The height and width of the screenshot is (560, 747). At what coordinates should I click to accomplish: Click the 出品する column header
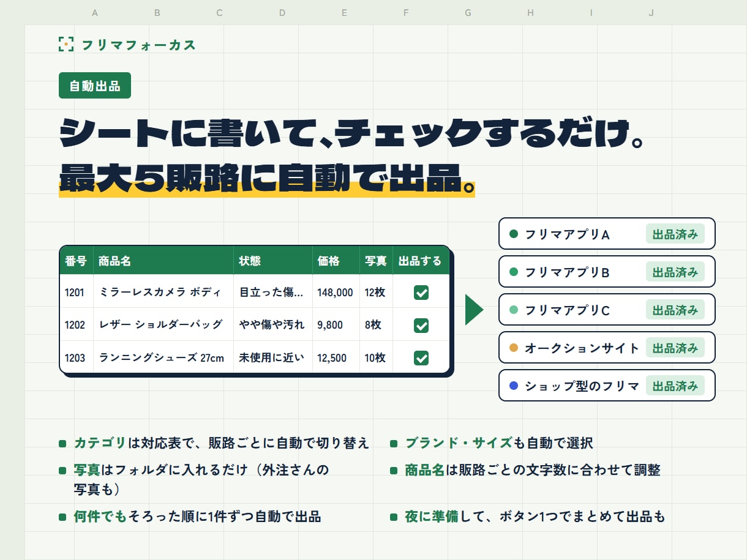pos(421,261)
